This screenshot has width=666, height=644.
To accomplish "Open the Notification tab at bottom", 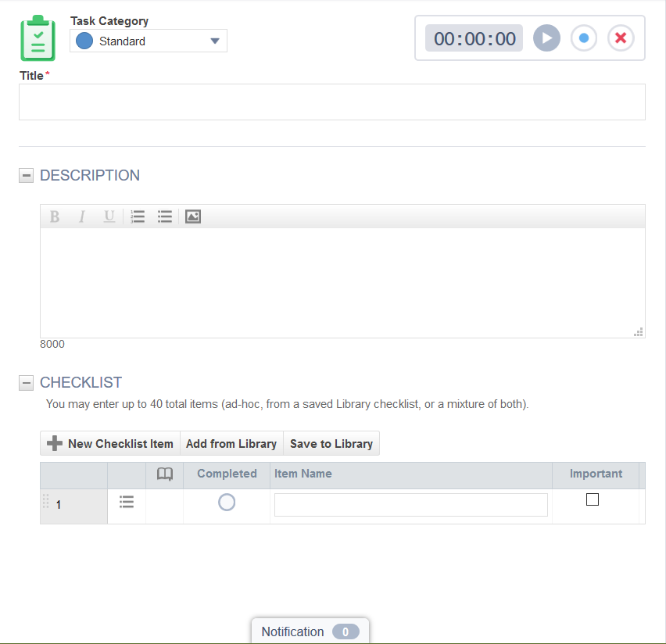I will tap(310, 631).
